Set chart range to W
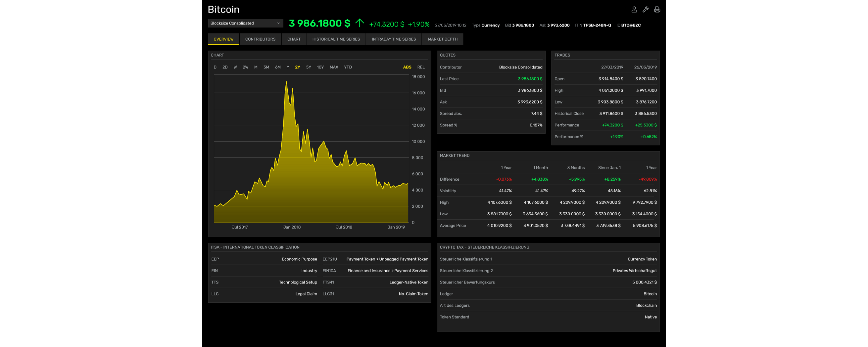Screen dimensions: 868x347 (235, 67)
